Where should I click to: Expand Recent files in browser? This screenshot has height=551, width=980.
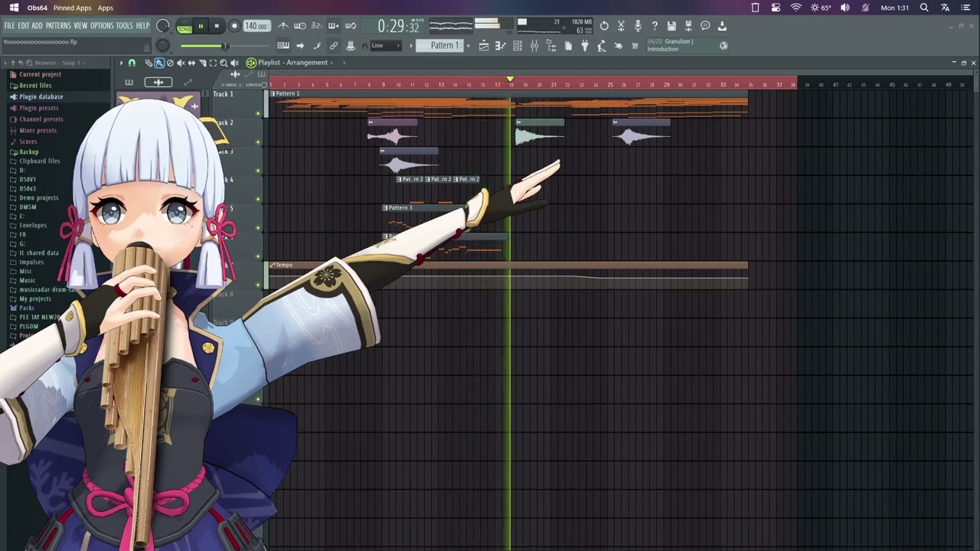click(35, 86)
